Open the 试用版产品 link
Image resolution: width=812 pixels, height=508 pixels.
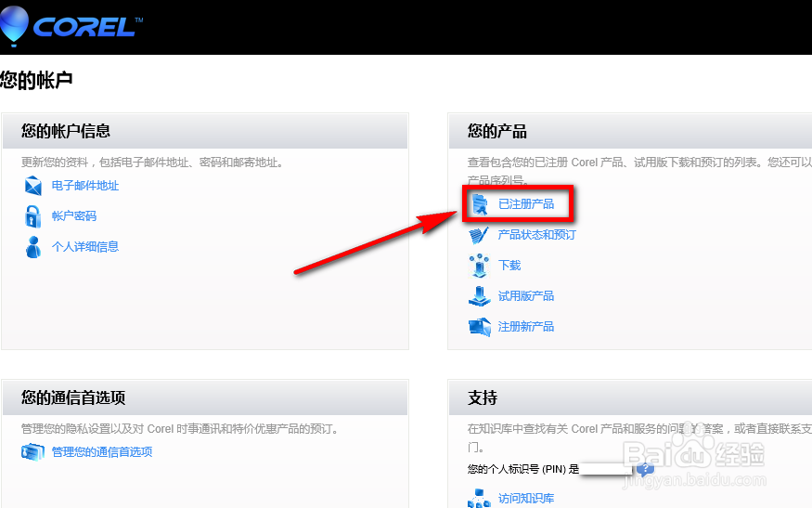526,296
